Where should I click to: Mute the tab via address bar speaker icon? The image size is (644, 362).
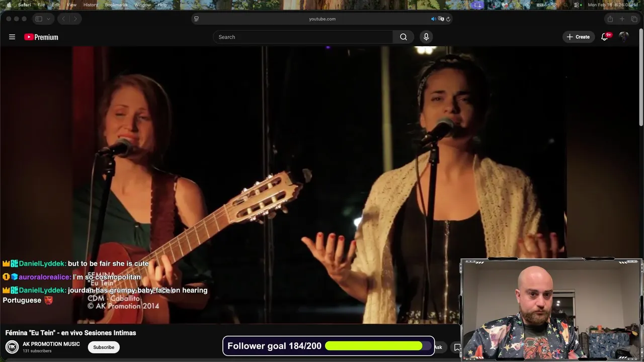point(433,19)
